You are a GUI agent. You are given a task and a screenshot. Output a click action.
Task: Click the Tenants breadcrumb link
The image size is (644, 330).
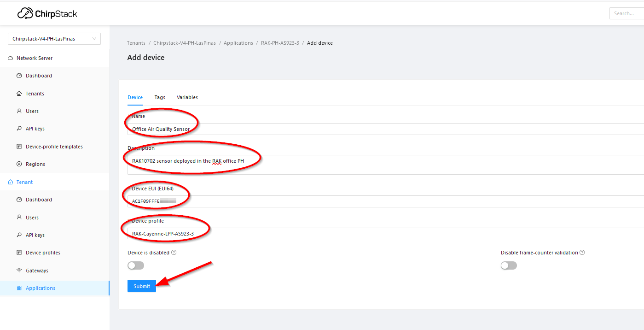[136, 43]
